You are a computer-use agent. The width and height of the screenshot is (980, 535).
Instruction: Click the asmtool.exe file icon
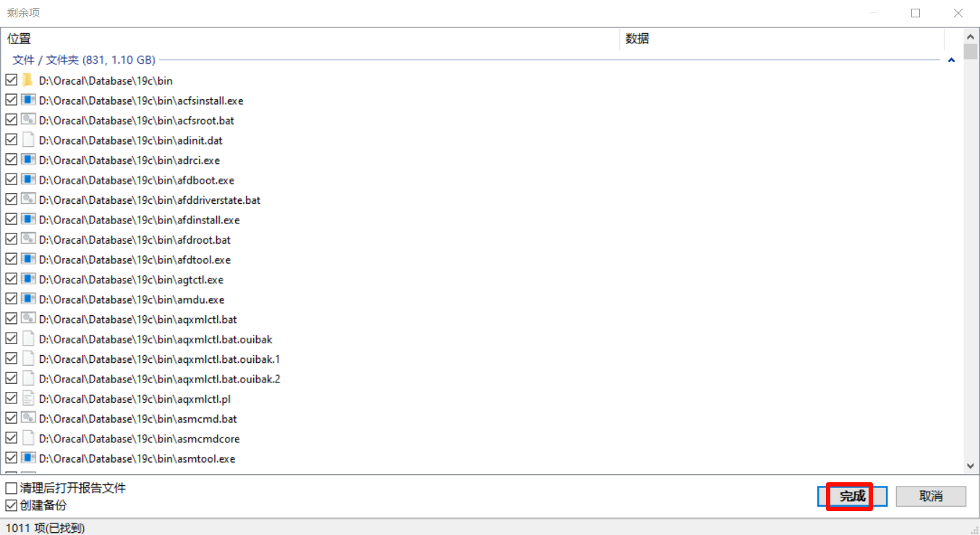(28, 458)
